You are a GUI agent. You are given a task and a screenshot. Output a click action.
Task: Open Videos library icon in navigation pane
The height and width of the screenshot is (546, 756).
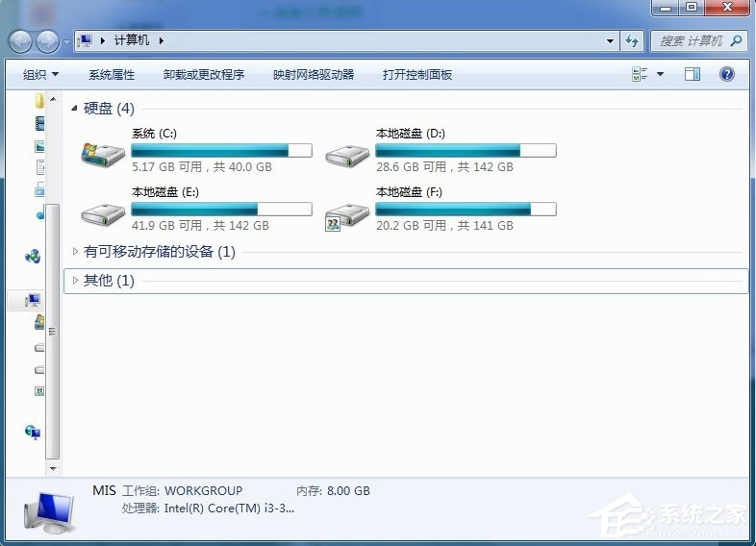point(39,123)
